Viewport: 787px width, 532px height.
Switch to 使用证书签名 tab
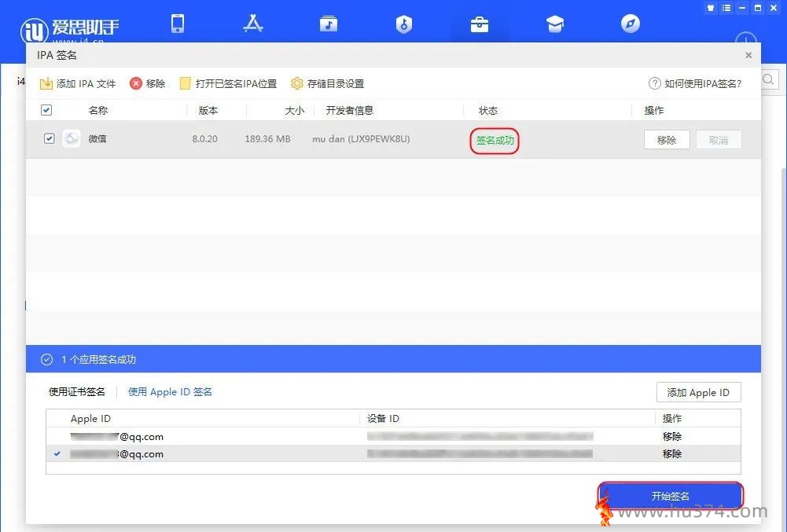click(x=77, y=392)
